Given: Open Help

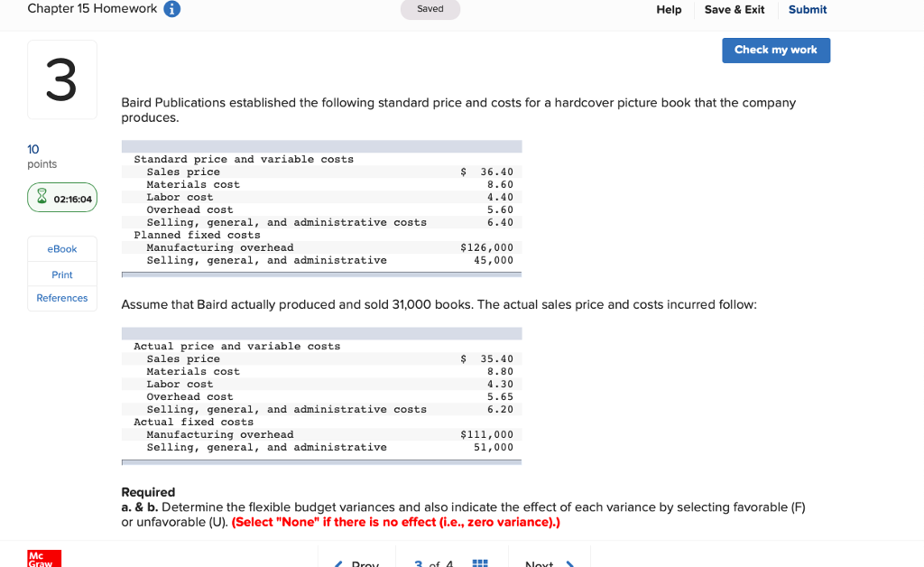Looking at the screenshot, I should [669, 9].
